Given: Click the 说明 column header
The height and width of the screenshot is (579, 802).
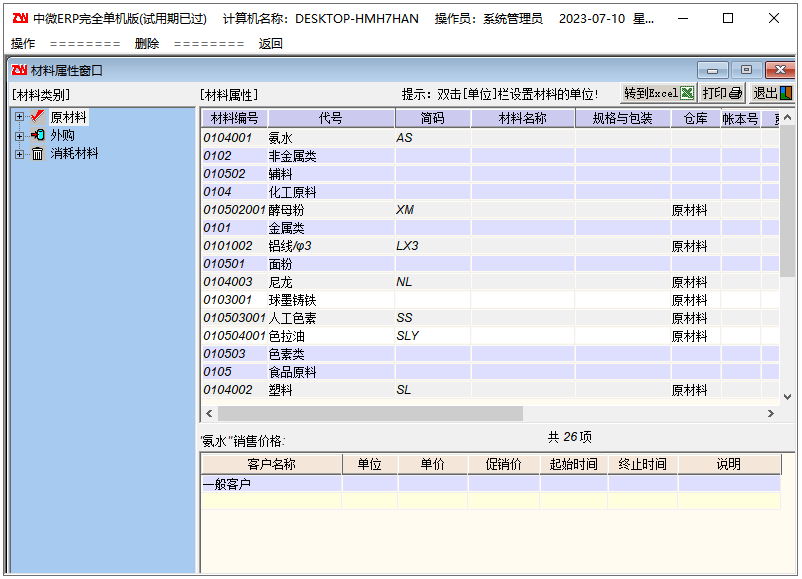Looking at the screenshot, I should [729, 464].
